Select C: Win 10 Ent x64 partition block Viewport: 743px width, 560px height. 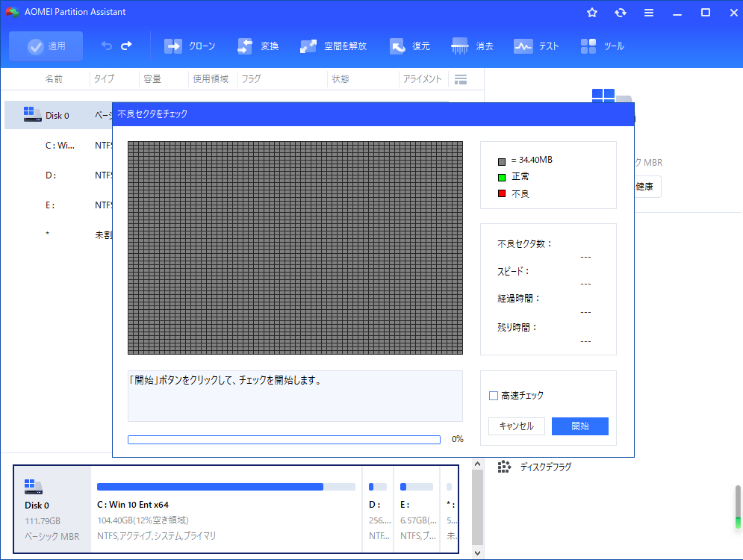226,509
